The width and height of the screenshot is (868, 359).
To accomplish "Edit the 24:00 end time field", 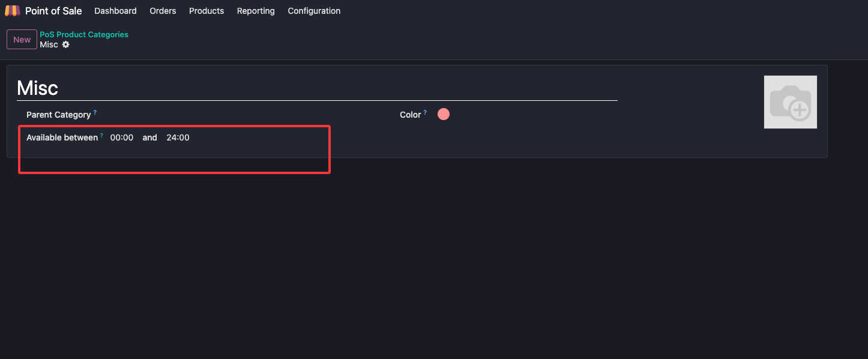I will point(178,137).
